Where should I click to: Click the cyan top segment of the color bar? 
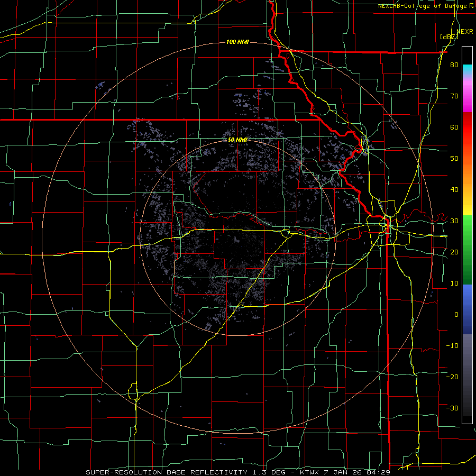click(x=467, y=70)
